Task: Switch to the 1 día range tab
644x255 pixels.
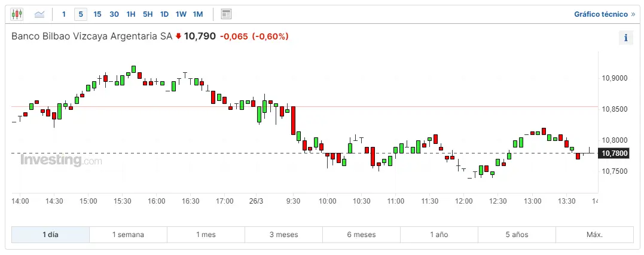Action: click(x=50, y=235)
